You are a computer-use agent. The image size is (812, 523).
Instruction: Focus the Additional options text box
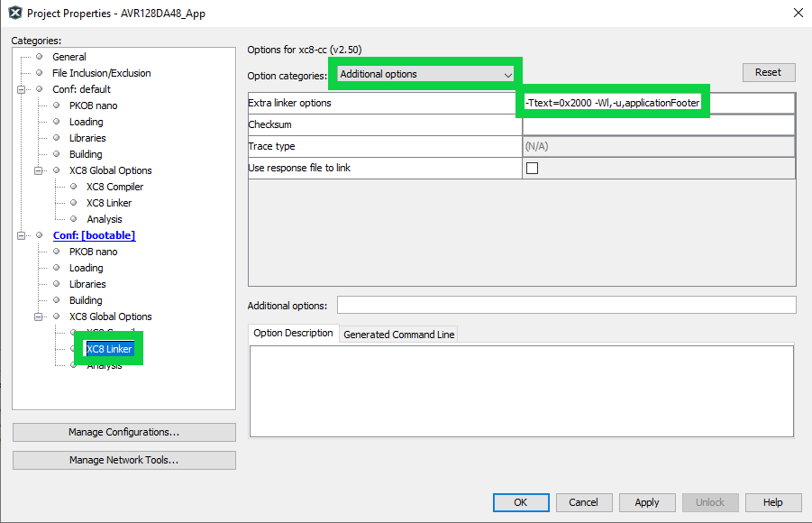566,305
